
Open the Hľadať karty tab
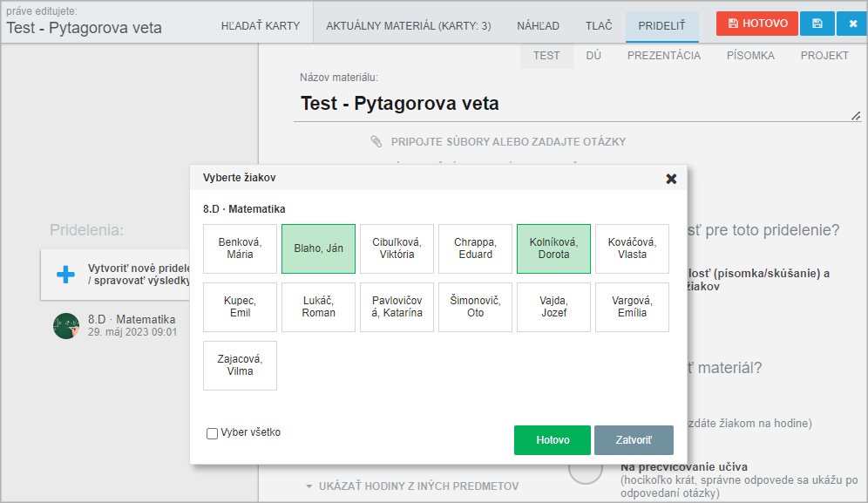point(260,26)
